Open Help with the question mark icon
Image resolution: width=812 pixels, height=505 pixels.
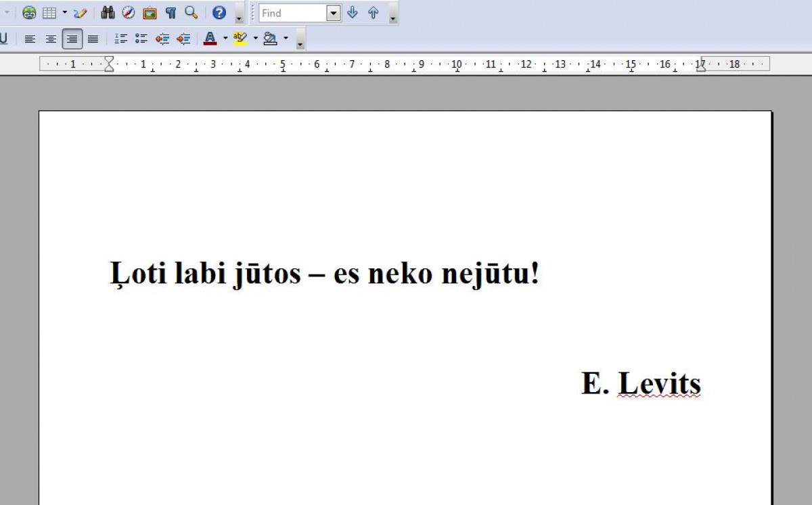[x=219, y=13]
